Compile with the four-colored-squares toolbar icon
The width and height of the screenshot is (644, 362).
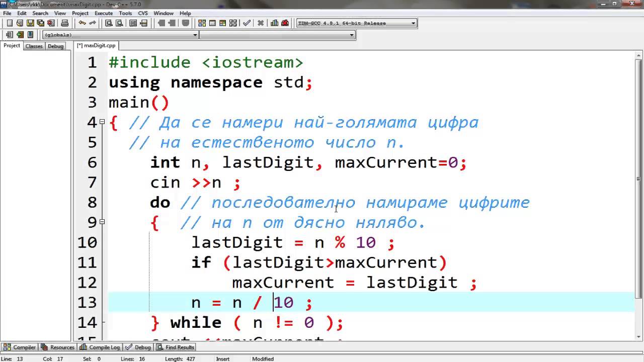202,23
